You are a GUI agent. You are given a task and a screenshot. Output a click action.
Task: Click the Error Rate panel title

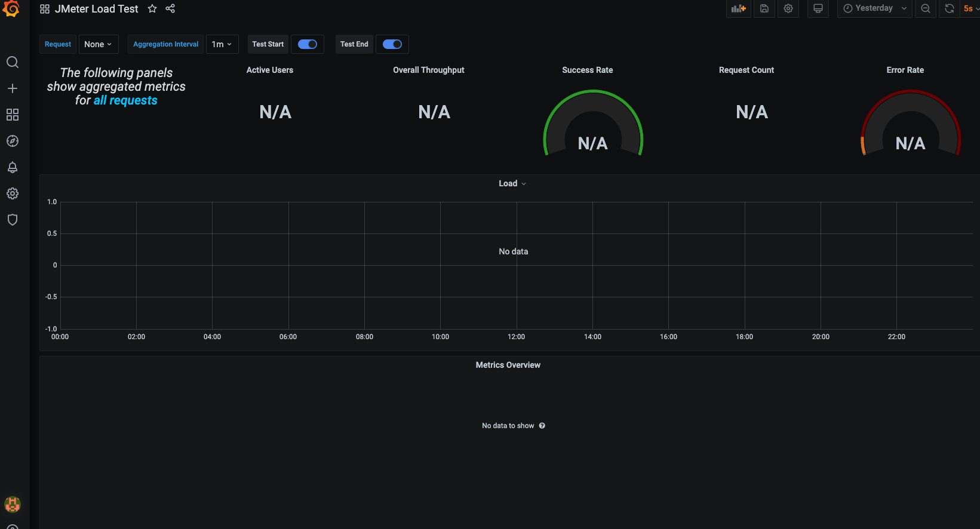click(x=905, y=70)
